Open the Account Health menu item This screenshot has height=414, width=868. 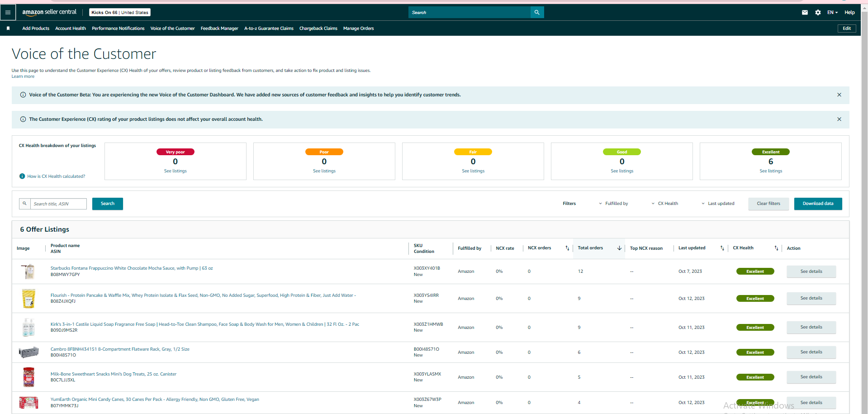click(71, 29)
